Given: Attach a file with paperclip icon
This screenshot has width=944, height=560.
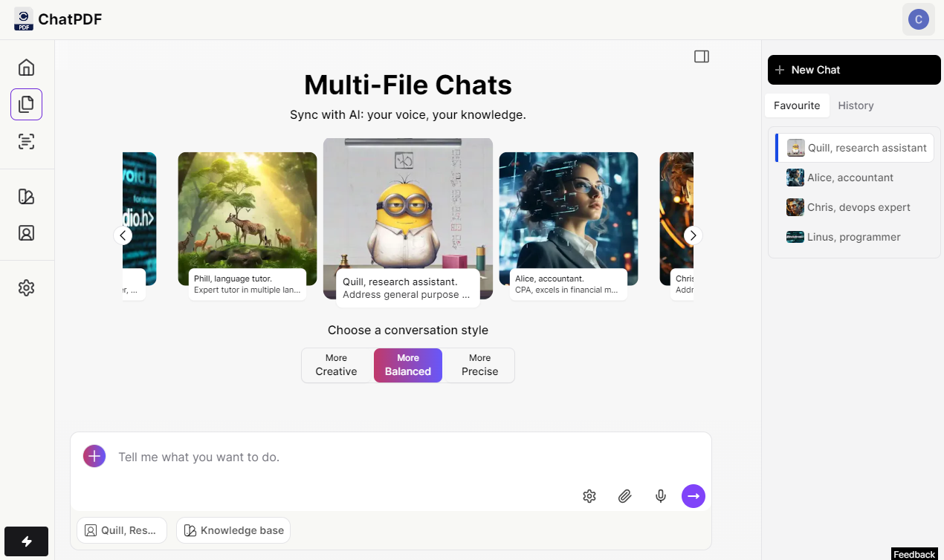Looking at the screenshot, I should point(625,496).
